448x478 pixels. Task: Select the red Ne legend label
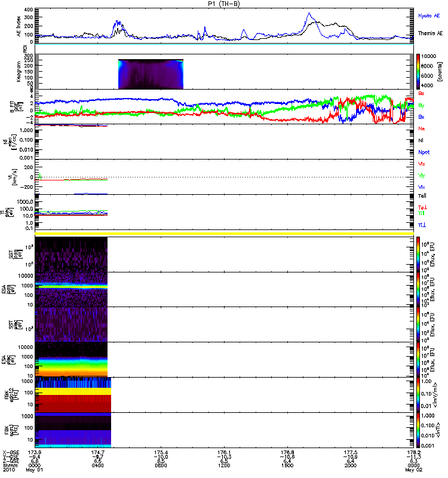(422, 128)
